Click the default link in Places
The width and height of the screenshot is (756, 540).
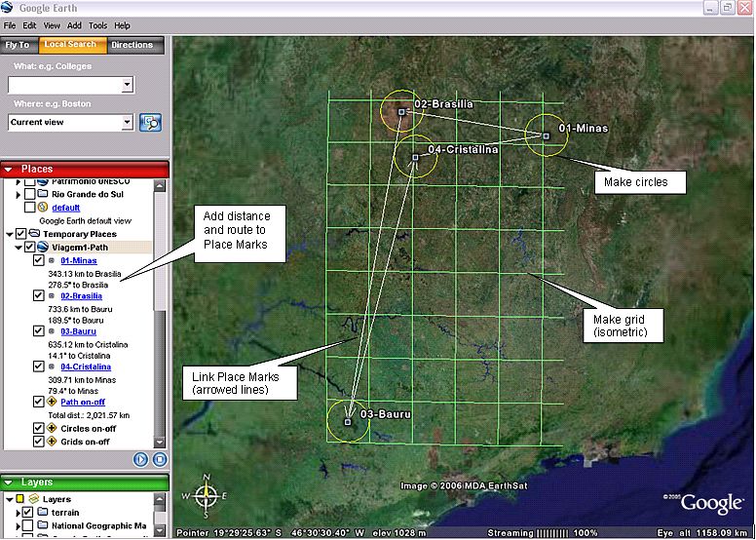coord(66,208)
